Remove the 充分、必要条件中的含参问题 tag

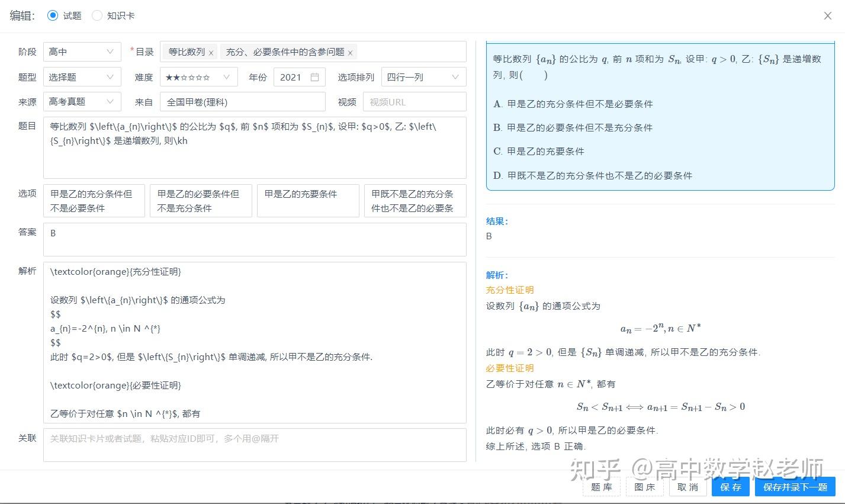pos(350,52)
